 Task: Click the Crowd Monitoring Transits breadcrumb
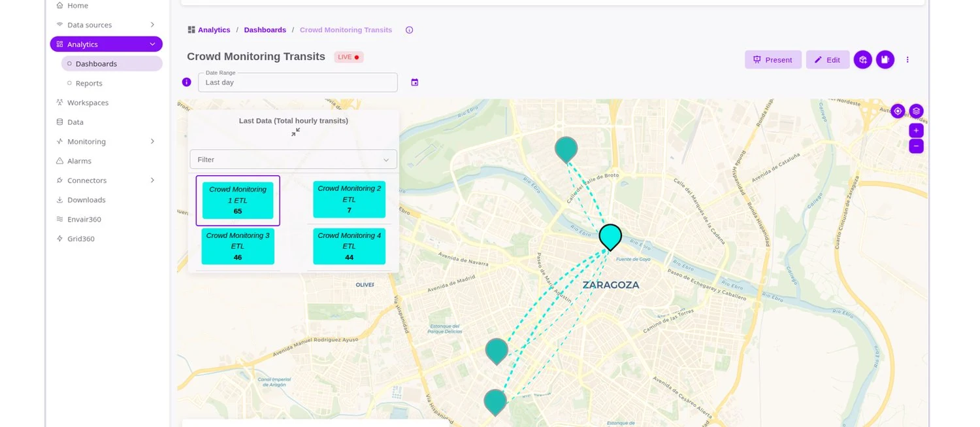pos(346,30)
